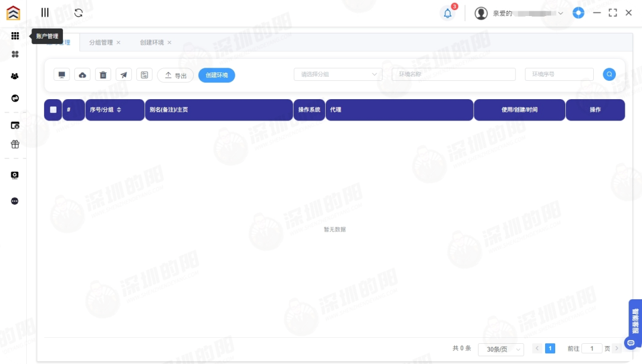Click the 创建环境 blue button
Image resolution: width=642 pixels, height=364 pixels.
tap(216, 75)
